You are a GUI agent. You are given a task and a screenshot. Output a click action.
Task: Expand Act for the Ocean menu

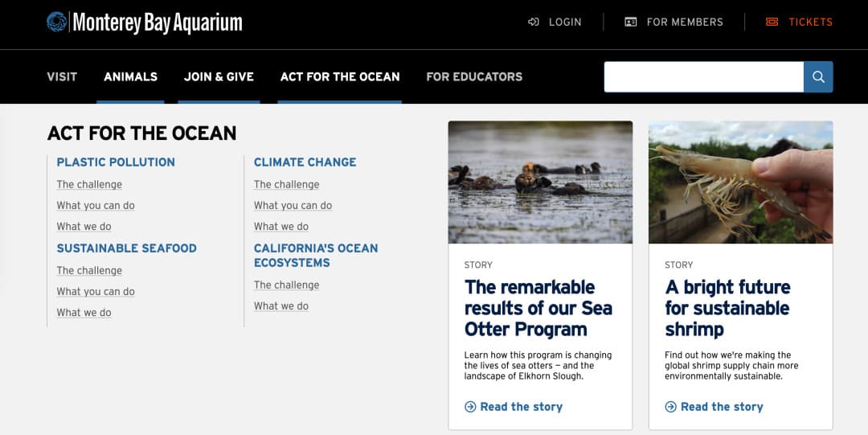(340, 76)
